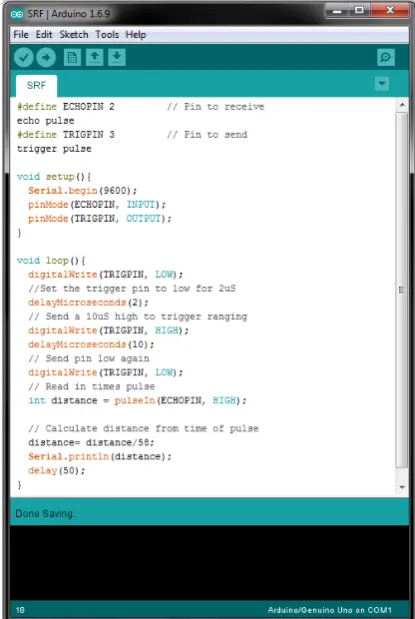The height and width of the screenshot is (619, 415).
Task: Expand the tab options dropdown arrow
Action: (x=382, y=84)
